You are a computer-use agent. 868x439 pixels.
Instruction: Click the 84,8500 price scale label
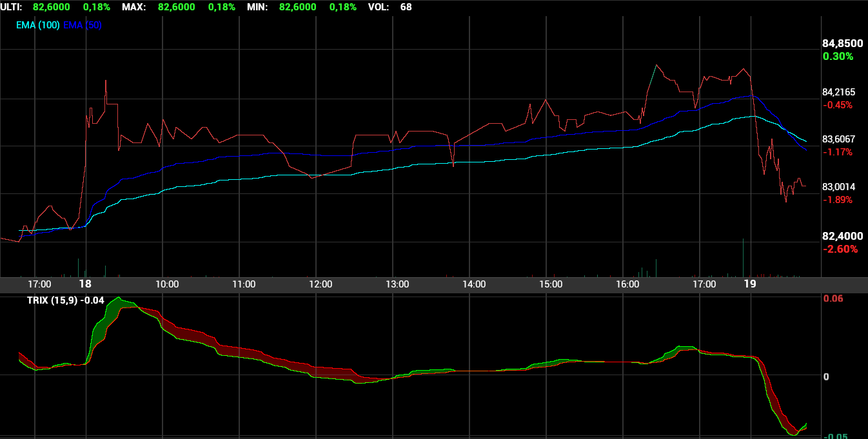coord(843,44)
